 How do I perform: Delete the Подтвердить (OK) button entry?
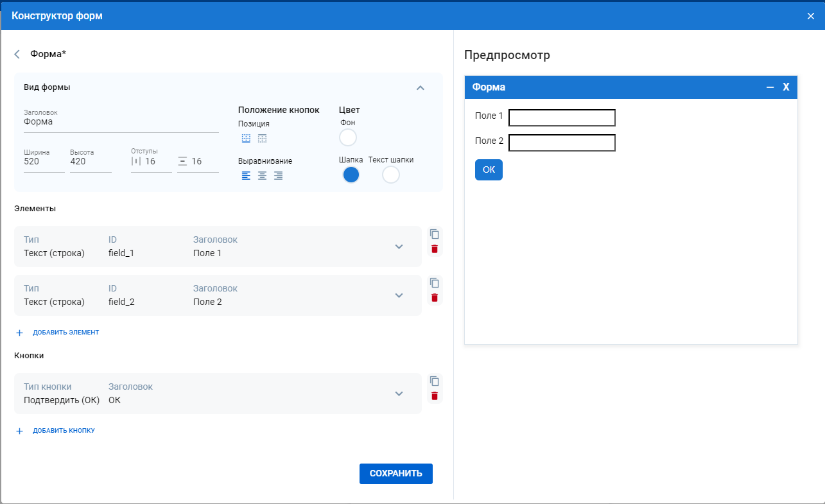click(435, 396)
